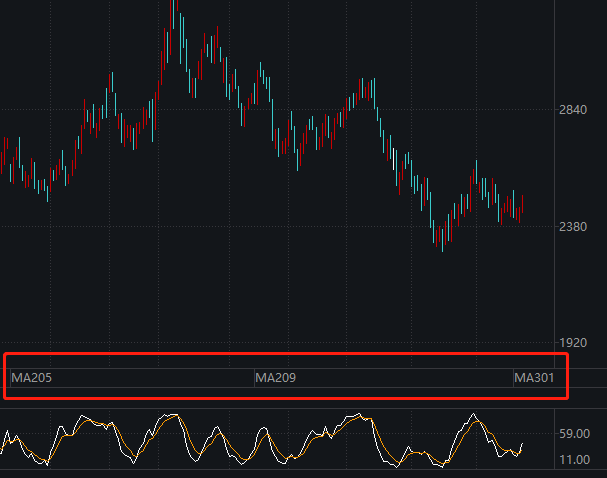Viewport: 607px width, 478px height.
Task: Click the border between timeline and indicator
Action: tap(304, 408)
